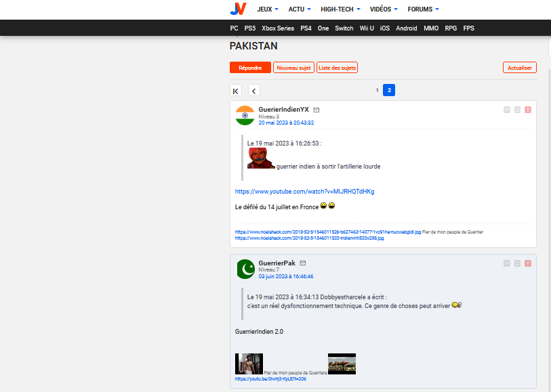The width and height of the screenshot is (551, 392).
Task: Click the turban warrior sticker image
Action: (261, 158)
